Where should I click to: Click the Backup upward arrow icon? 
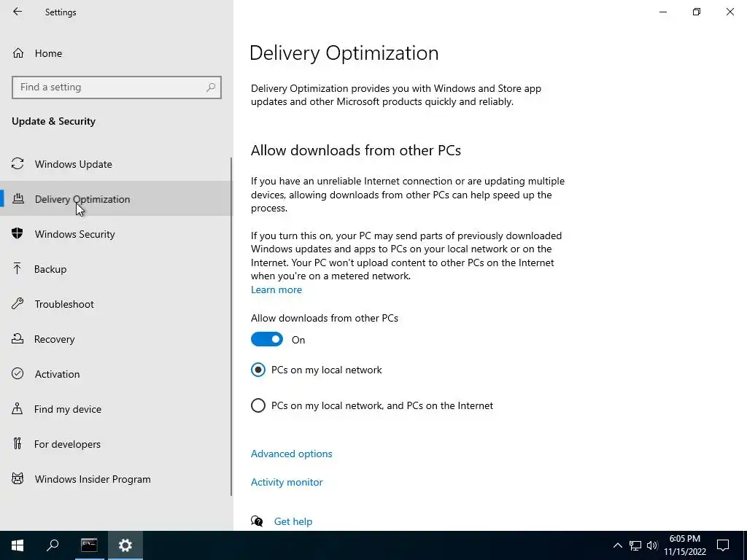[18, 268]
